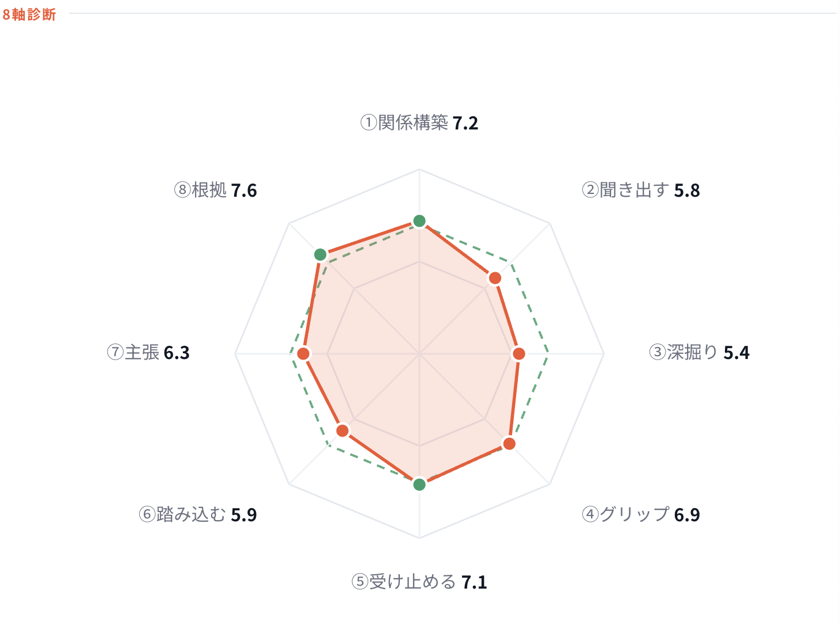Select the ⑤受け止める 7.1 label
Image resolution: width=840 pixels, height=626 pixels.
(419, 582)
